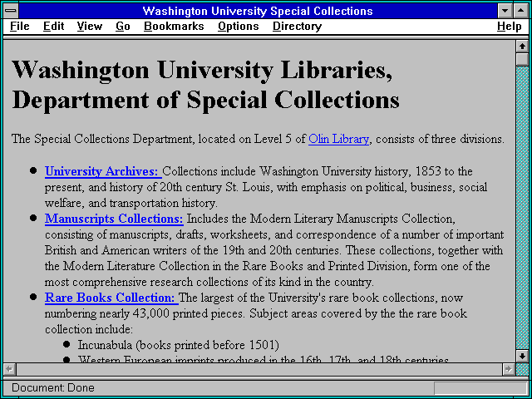532x399 pixels.
Task: Open the Options menu
Action: 239,27
